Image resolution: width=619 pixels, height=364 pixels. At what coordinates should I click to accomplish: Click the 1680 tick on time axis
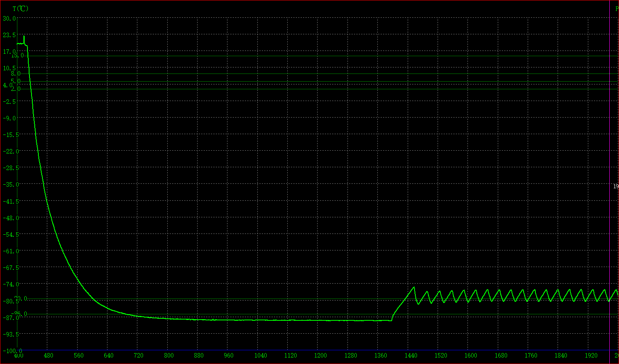point(501,356)
